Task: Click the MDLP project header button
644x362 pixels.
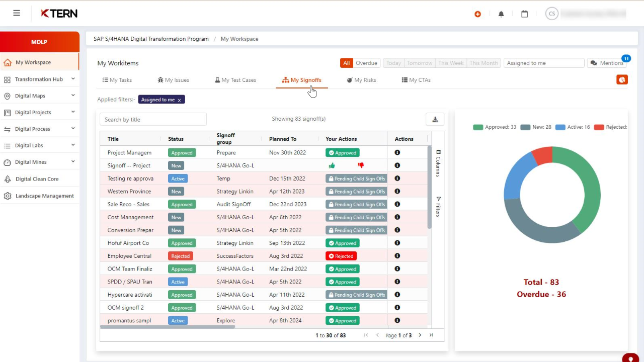Action: point(39,42)
